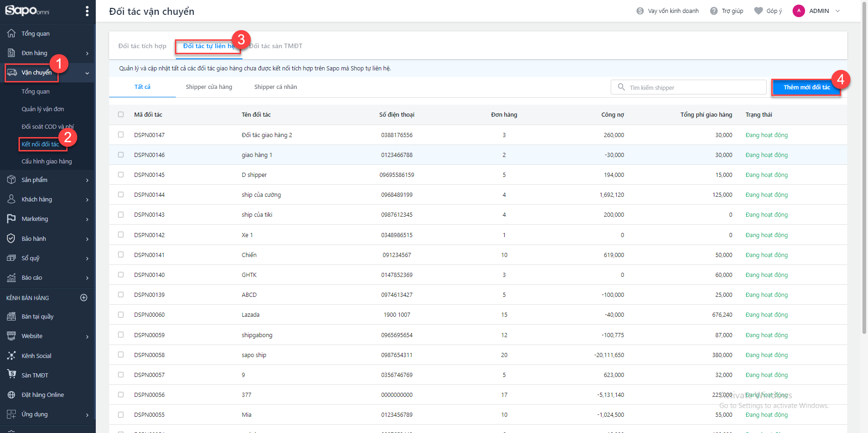This screenshot has height=433, width=868.
Task: Open partner code DSPN00140
Action: point(149,275)
